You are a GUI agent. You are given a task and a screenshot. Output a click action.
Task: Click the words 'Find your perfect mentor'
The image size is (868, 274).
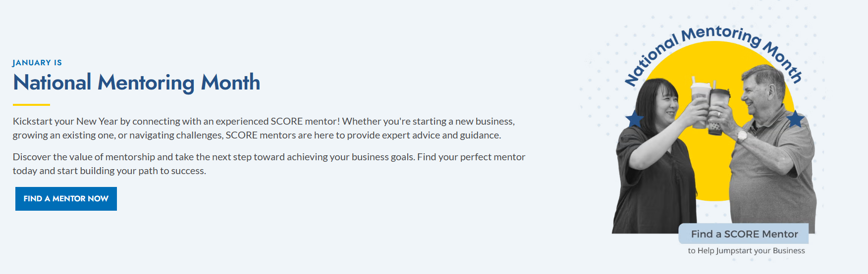[x=471, y=157]
